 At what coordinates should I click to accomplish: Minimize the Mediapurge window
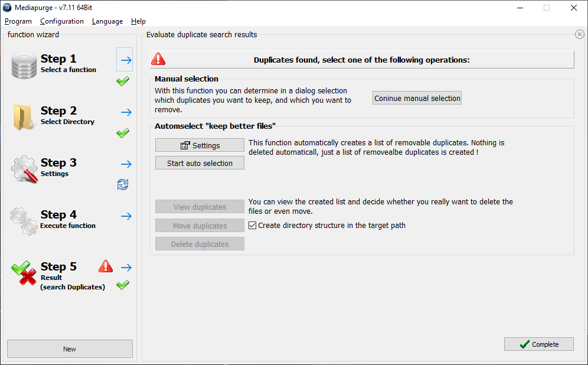(520, 8)
